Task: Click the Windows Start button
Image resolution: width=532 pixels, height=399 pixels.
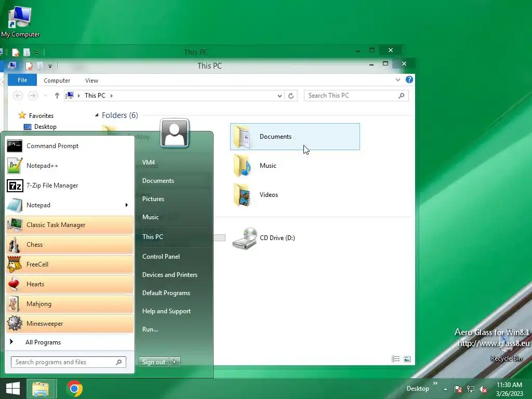Action: (x=13, y=389)
